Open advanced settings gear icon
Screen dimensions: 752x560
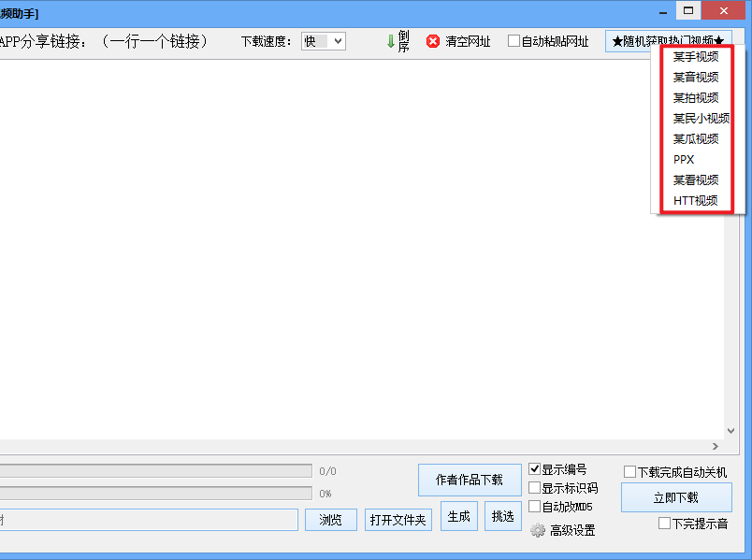[538, 530]
